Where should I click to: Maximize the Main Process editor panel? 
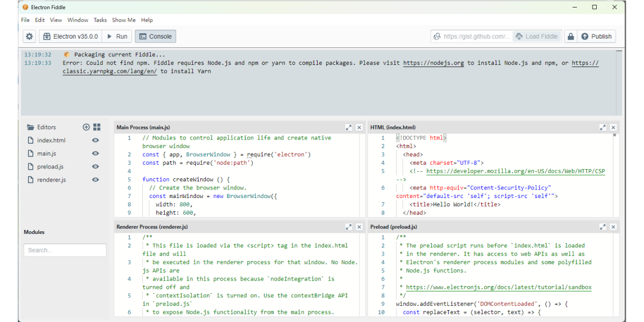[349, 128]
